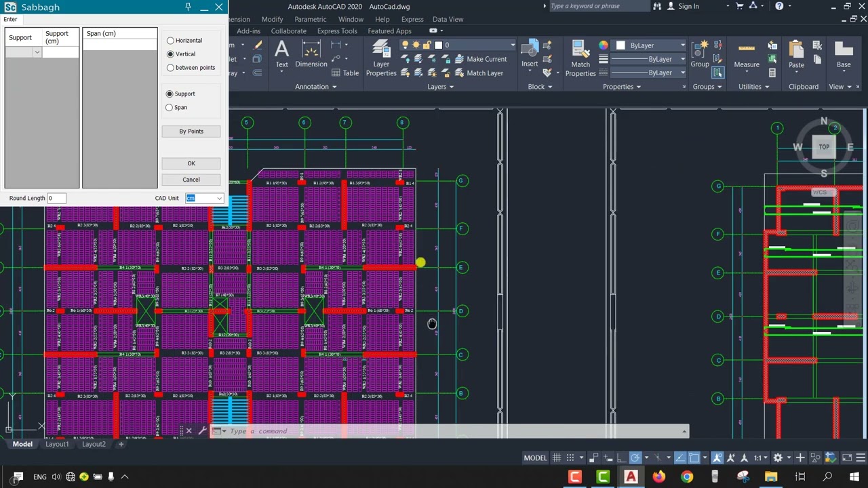This screenshot has height=488, width=868.
Task: Expand the Annotation panel
Action: pos(315,87)
